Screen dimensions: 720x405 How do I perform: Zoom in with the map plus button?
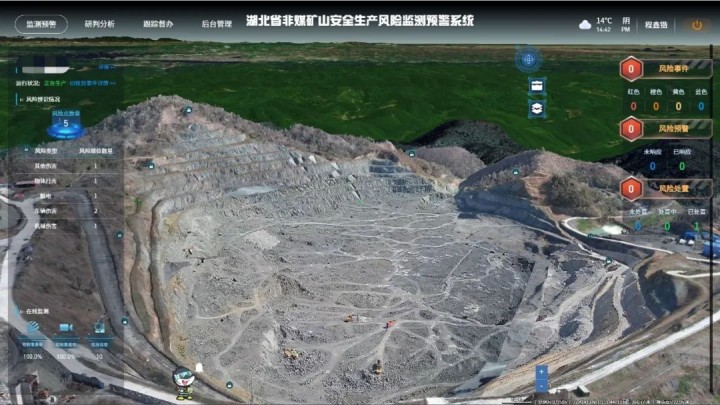tap(541, 372)
